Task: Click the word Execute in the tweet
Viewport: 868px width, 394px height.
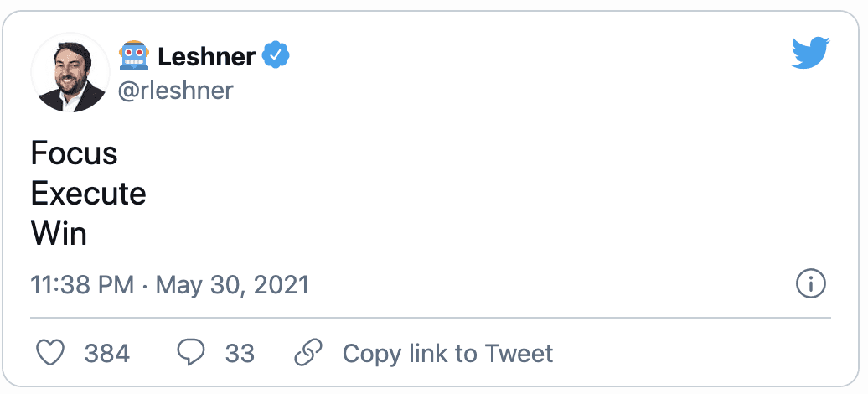Action: click(89, 194)
